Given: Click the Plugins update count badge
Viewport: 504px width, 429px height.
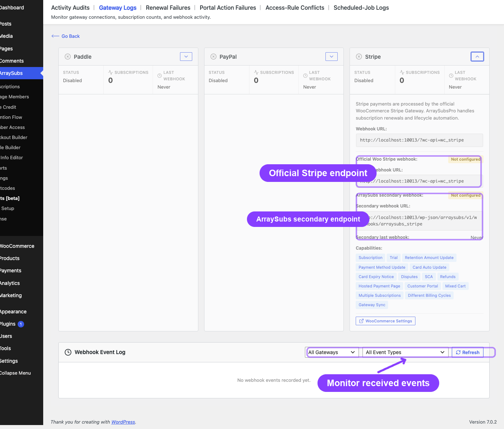Looking at the screenshot, I should click(21, 324).
